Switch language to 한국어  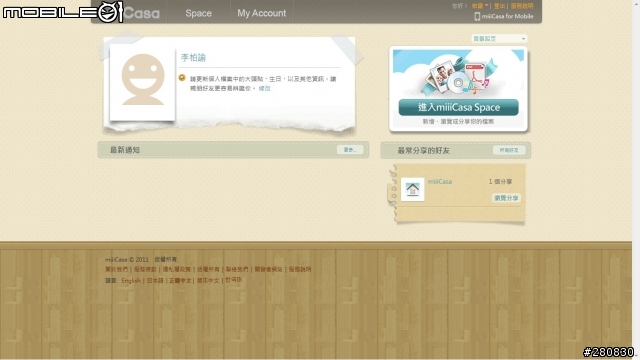(233, 280)
